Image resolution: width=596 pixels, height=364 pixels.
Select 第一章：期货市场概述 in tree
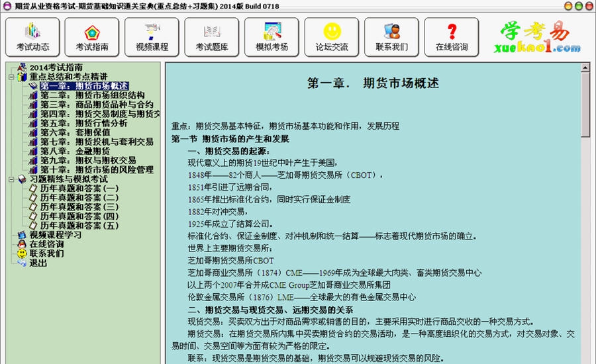tap(84, 86)
